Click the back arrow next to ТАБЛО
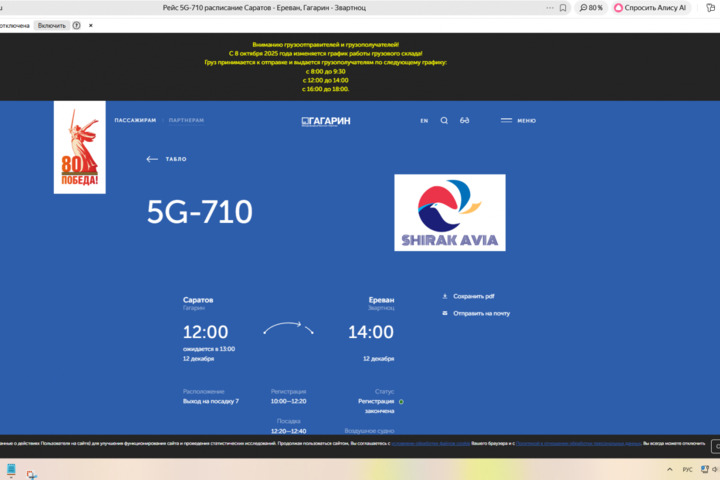Screen dimensions: 720x480 tap(152, 159)
